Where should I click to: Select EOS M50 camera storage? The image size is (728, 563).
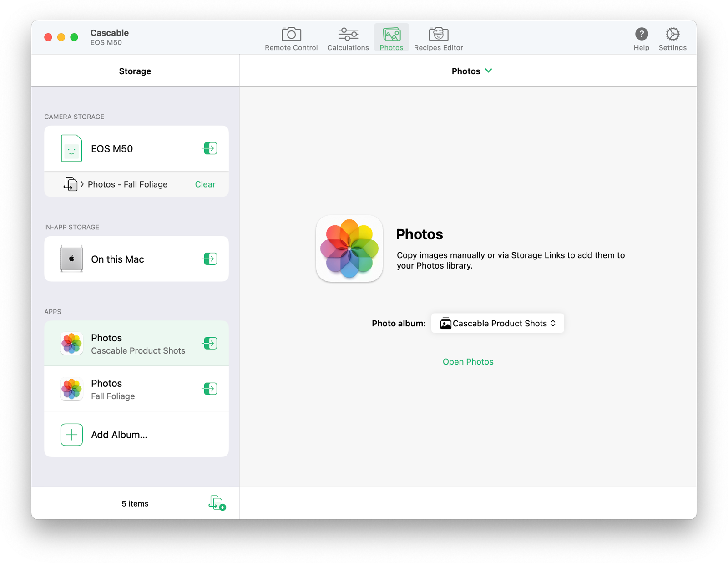click(x=136, y=148)
